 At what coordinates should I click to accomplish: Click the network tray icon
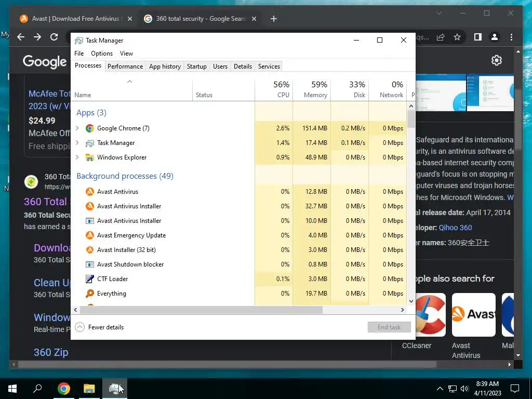click(453, 389)
